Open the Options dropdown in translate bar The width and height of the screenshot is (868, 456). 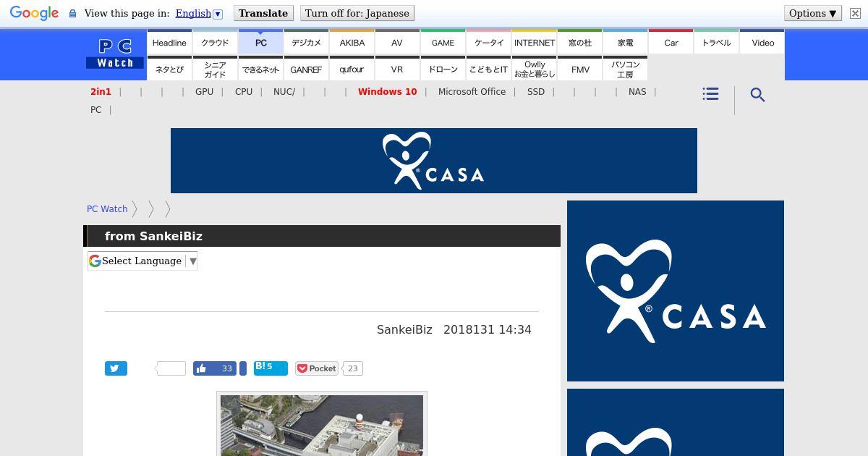point(813,13)
